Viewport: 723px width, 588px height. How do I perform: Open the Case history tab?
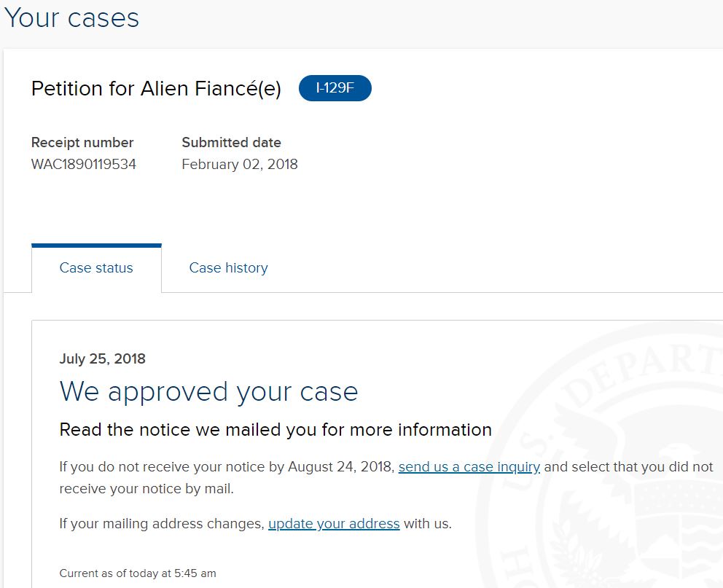click(228, 267)
